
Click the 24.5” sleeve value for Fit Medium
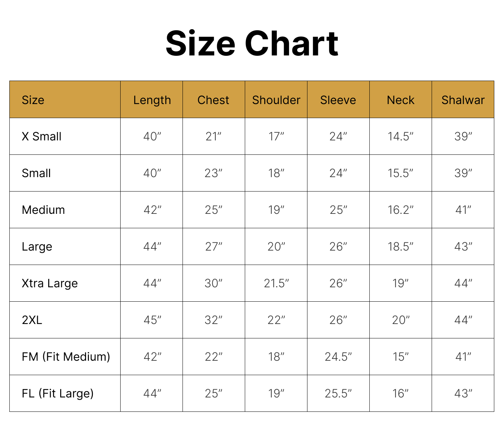point(338,357)
